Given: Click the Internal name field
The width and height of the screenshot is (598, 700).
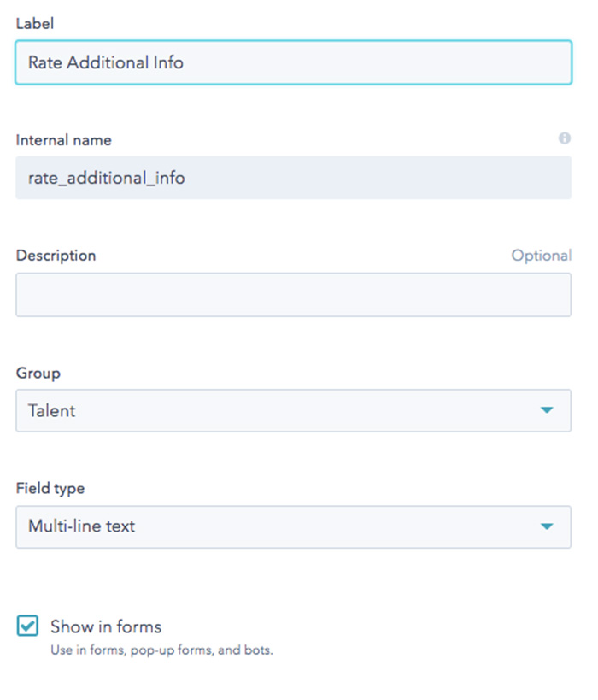Looking at the screenshot, I should [294, 178].
